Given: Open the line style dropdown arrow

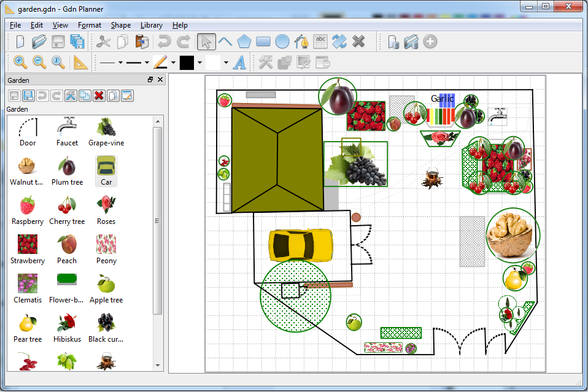Looking at the screenshot, I should point(121,63).
